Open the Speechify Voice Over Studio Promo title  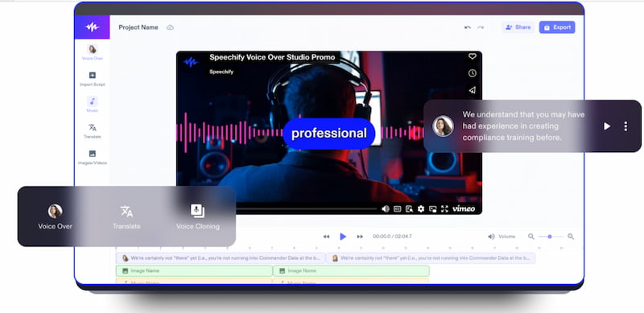pos(272,57)
